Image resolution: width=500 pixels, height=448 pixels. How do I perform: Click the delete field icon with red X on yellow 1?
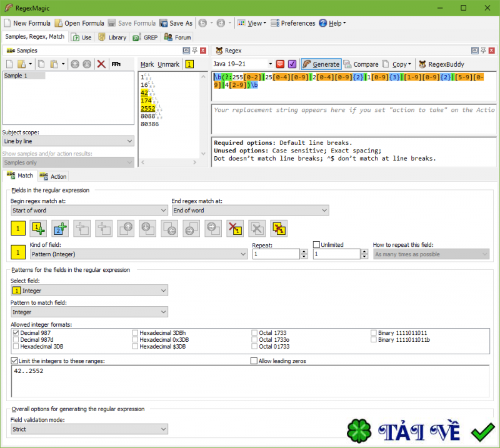235,228
